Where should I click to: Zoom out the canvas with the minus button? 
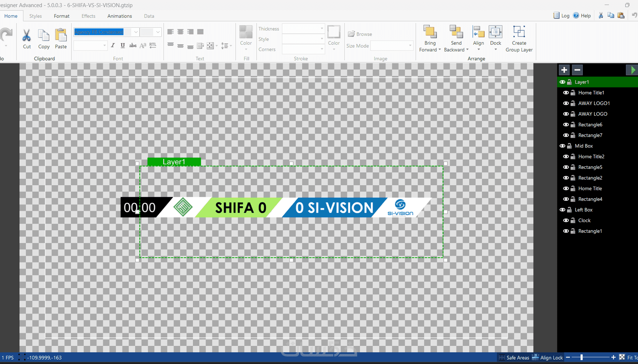pos(568,358)
